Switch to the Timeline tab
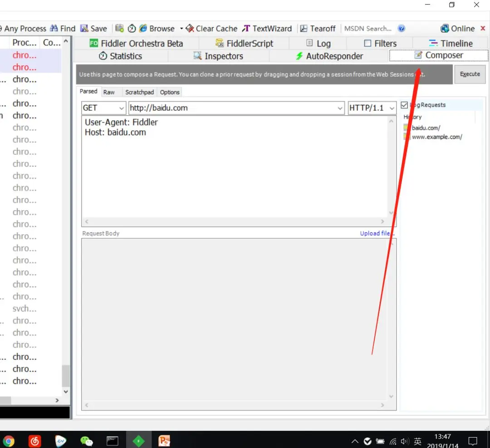Viewport: 490px width, 448px height. 451,43
